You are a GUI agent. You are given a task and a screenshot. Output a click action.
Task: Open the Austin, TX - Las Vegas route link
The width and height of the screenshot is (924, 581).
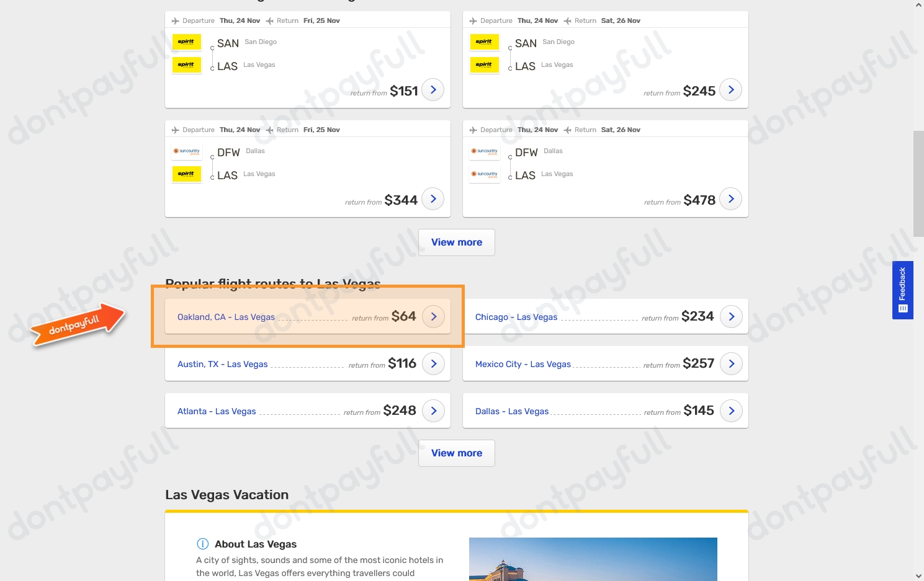click(x=222, y=364)
